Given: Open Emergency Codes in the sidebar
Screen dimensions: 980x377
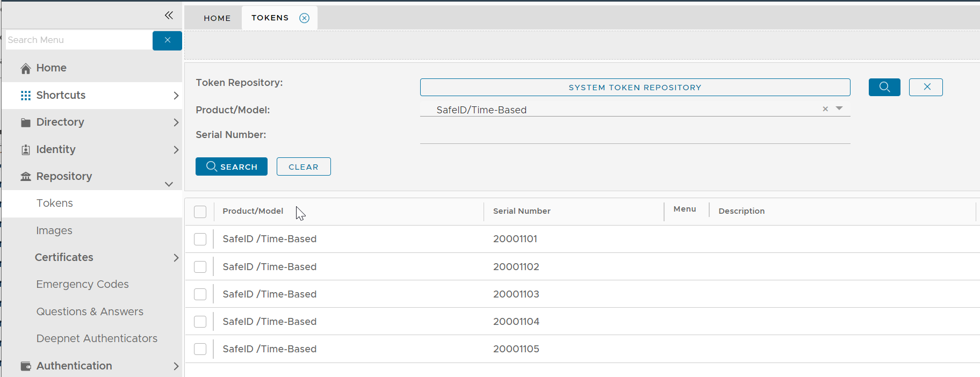Looking at the screenshot, I should (x=82, y=284).
